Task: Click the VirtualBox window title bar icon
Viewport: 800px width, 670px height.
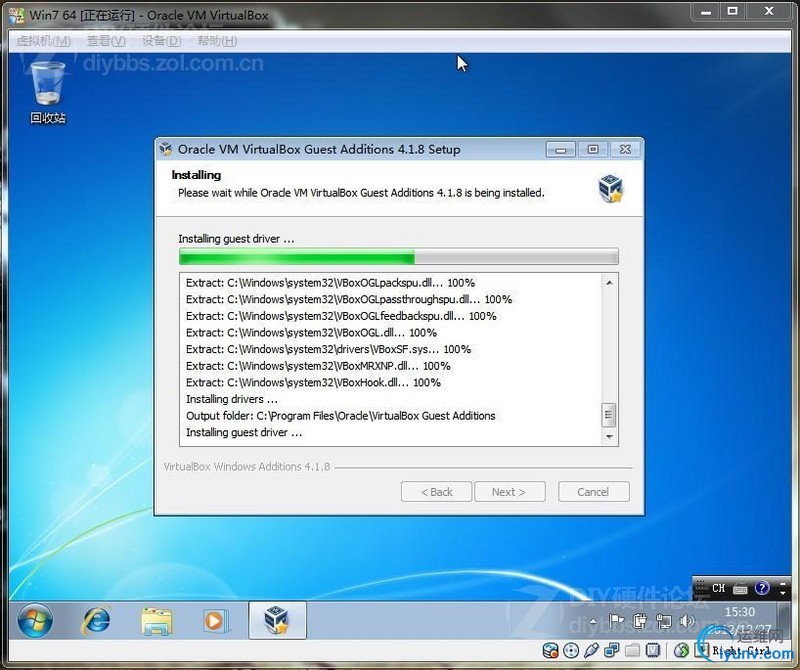Action: pos(16,15)
